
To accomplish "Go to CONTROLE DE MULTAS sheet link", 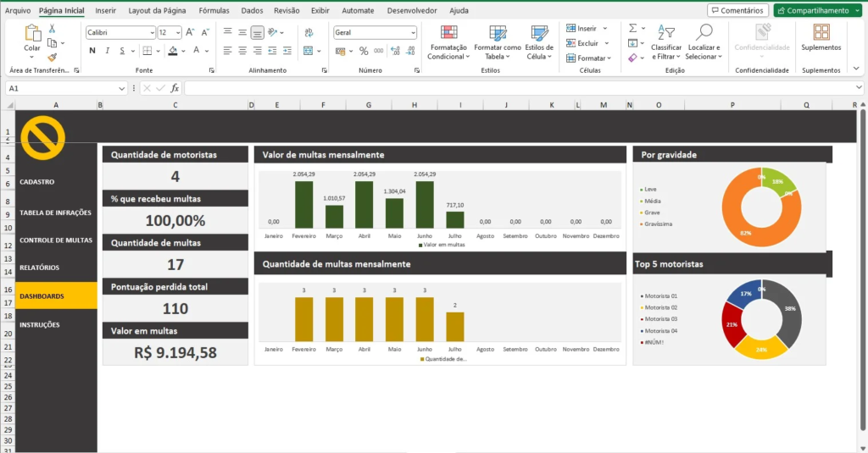I will point(56,240).
